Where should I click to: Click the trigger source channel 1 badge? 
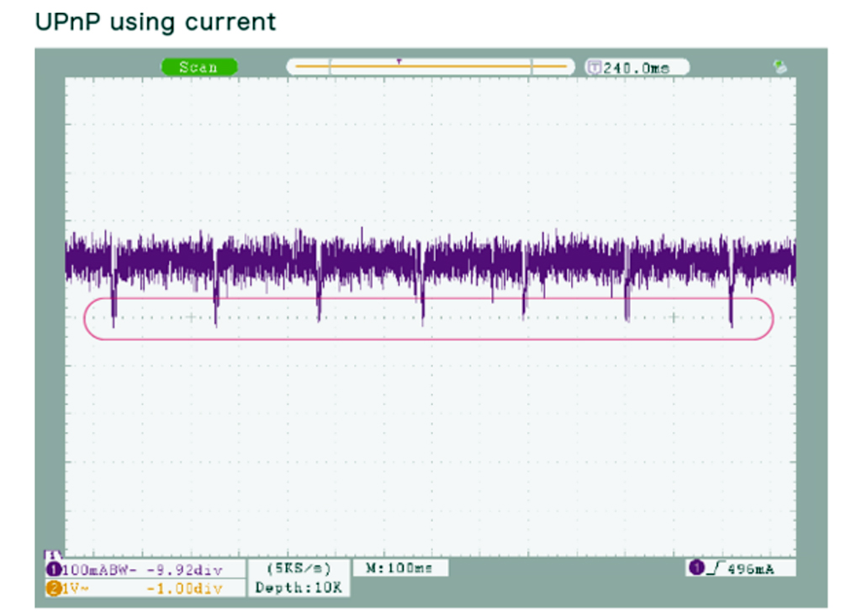(697, 569)
